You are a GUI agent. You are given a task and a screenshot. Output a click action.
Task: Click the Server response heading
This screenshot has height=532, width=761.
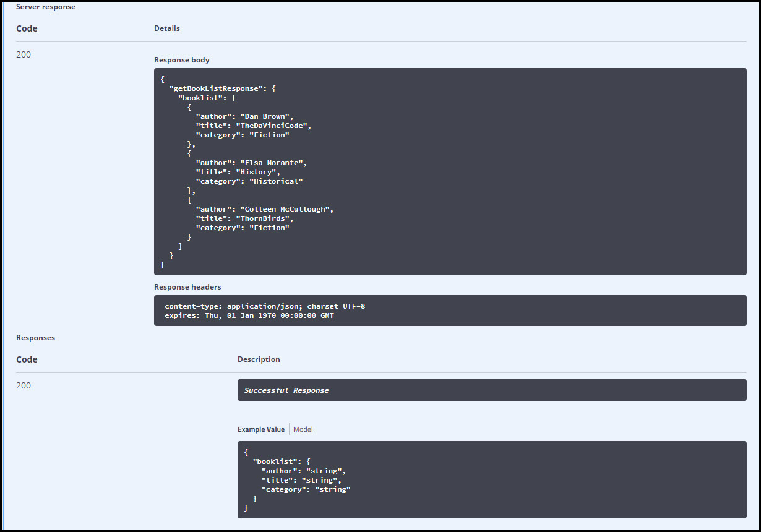45,7
